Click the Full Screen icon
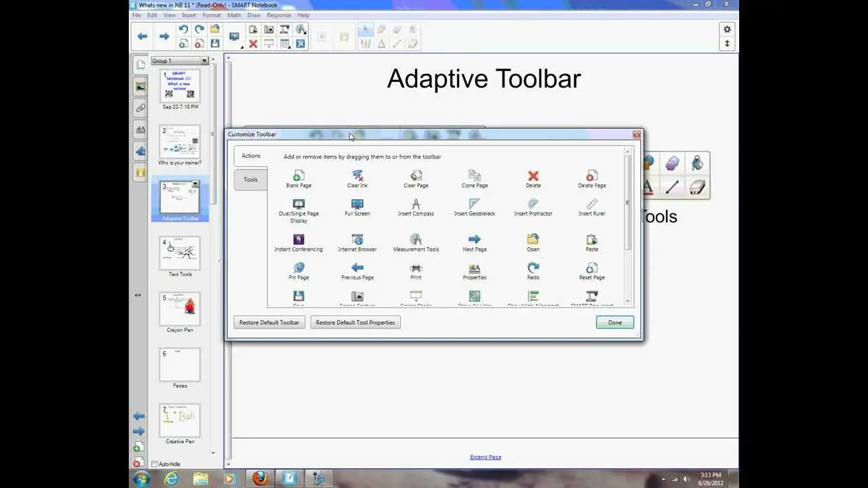 (x=357, y=203)
